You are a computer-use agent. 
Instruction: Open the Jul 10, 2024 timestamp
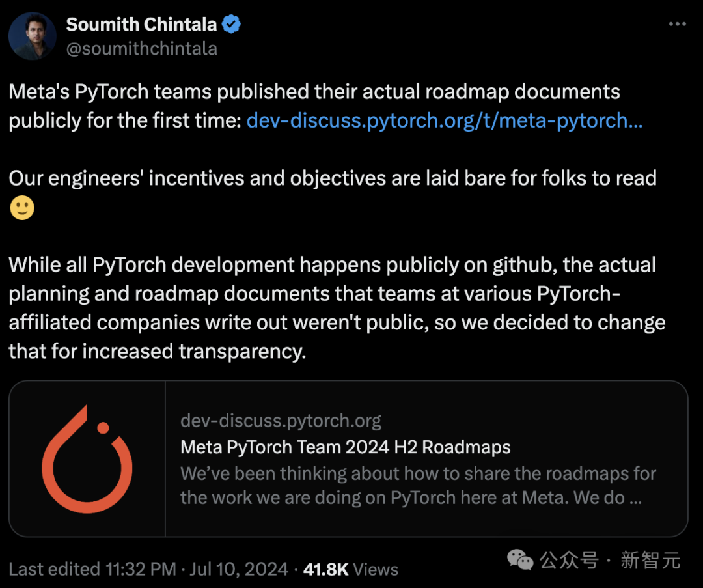coord(240,569)
